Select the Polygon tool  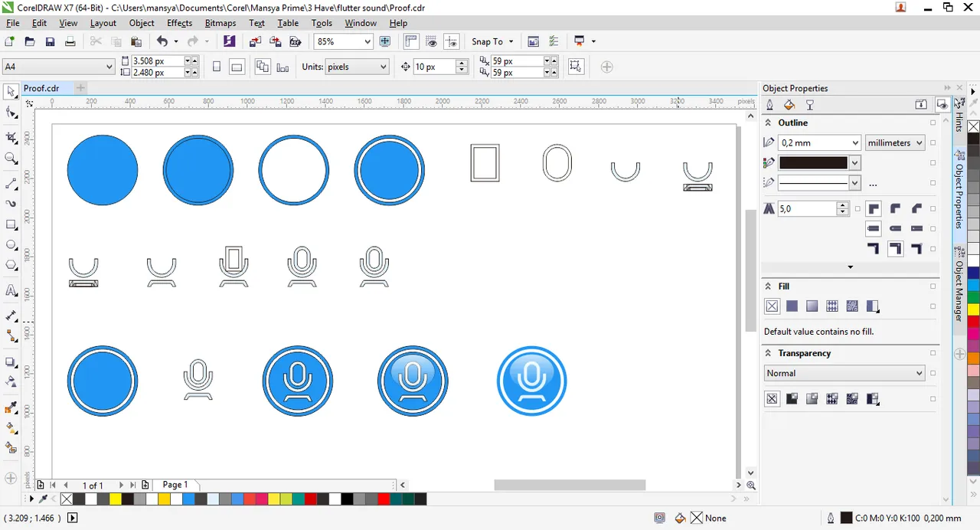pos(11,266)
